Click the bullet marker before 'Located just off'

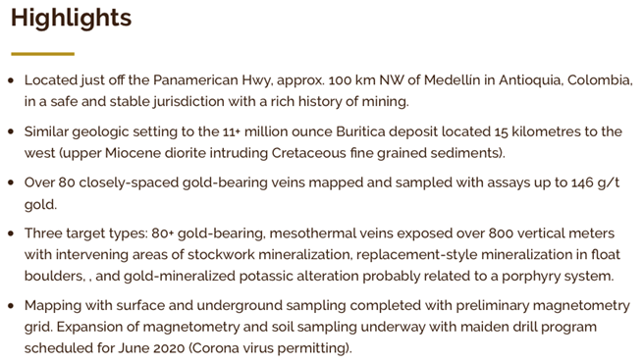11,80
